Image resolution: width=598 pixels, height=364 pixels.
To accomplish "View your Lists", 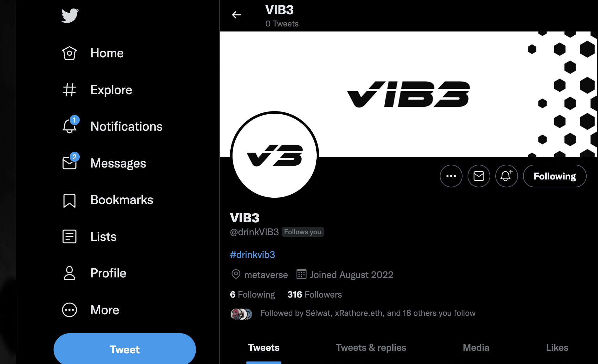I will coord(103,236).
